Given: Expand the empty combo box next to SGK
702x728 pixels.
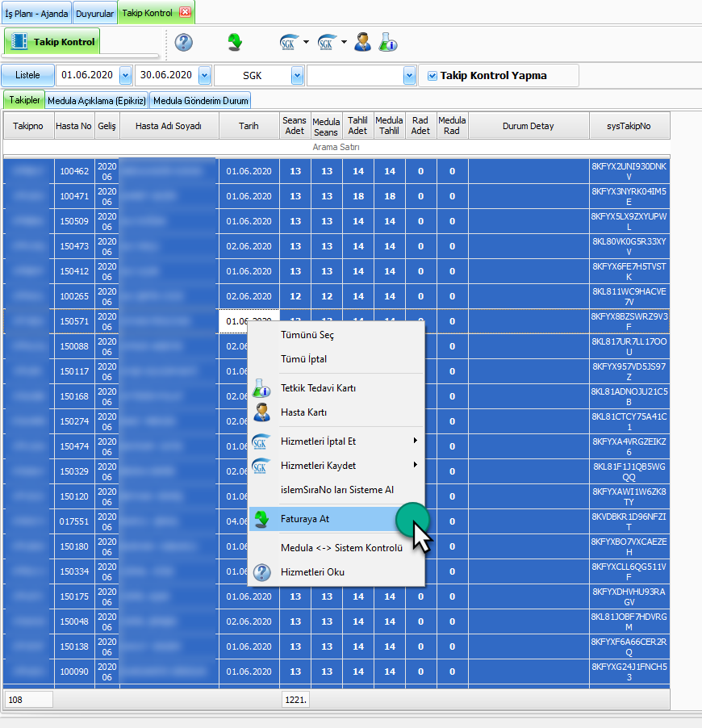Looking at the screenshot, I should point(409,76).
